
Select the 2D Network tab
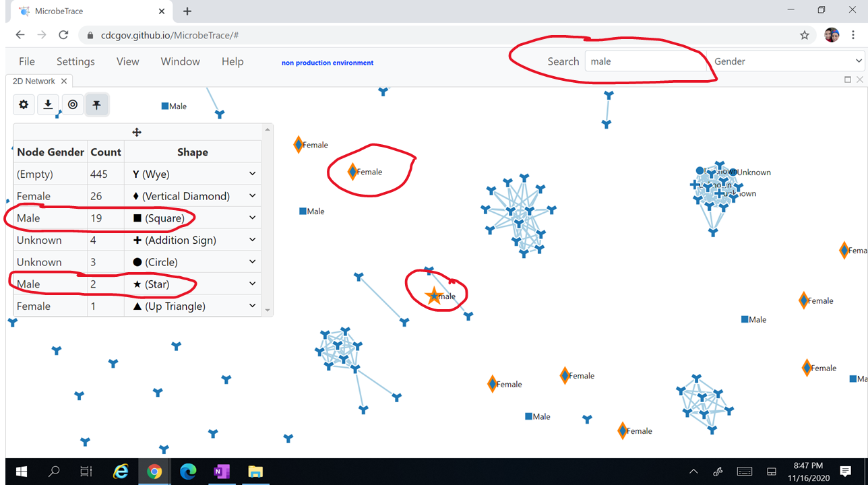(34, 80)
